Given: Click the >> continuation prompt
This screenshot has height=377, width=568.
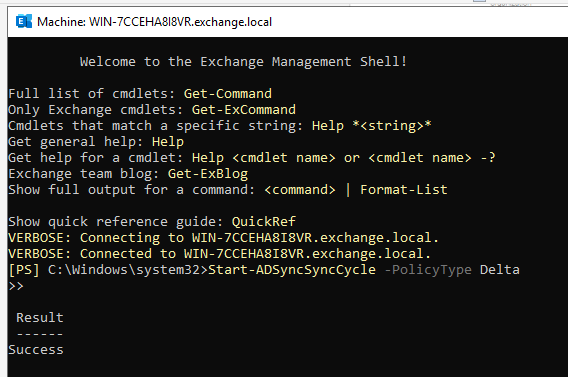Looking at the screenshot, I should pos(16,286).
